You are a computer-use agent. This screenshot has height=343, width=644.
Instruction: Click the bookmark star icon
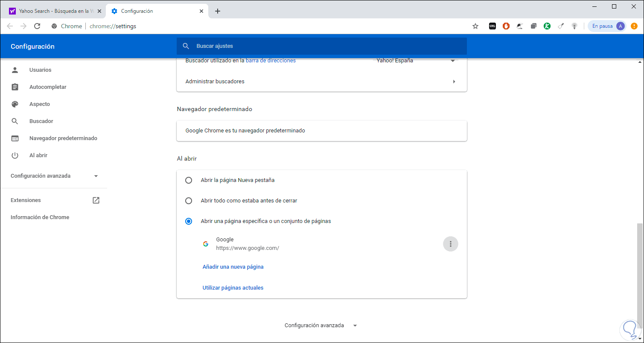[x=475, y=26]
